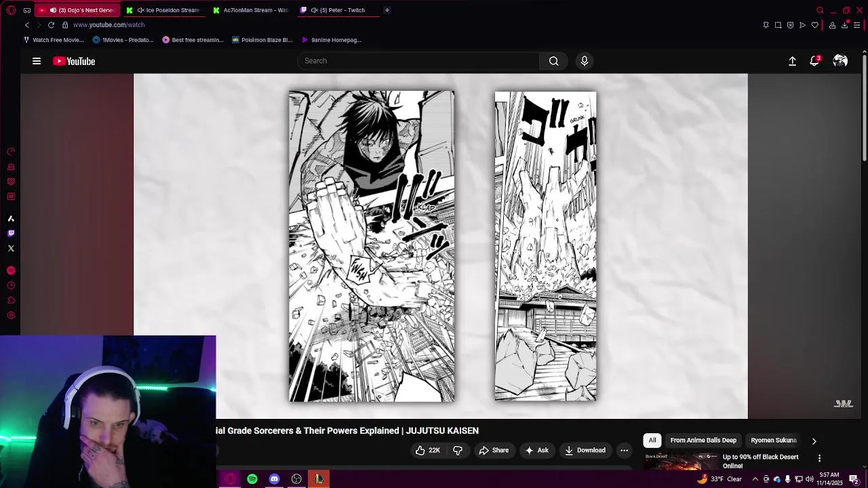
Task: Open Black Desert ad options menu
Action: [819, 458]
